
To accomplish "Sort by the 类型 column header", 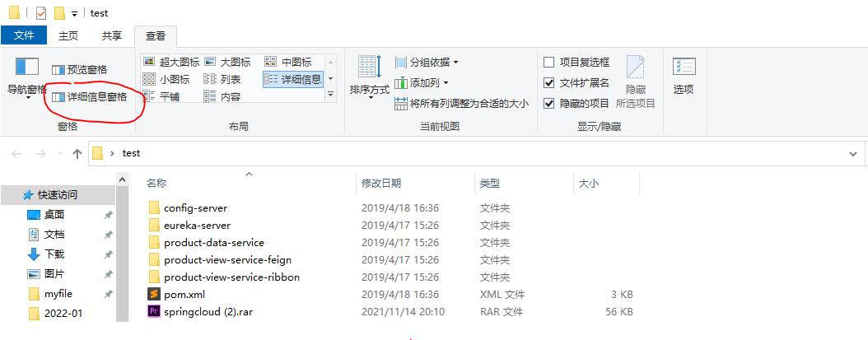I will pos(490,184).
